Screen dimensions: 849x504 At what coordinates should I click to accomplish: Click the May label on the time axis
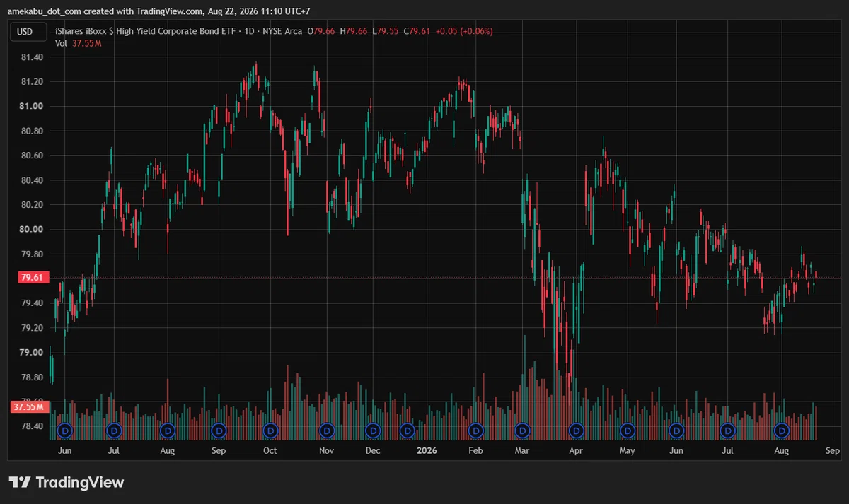click(627, 450)
